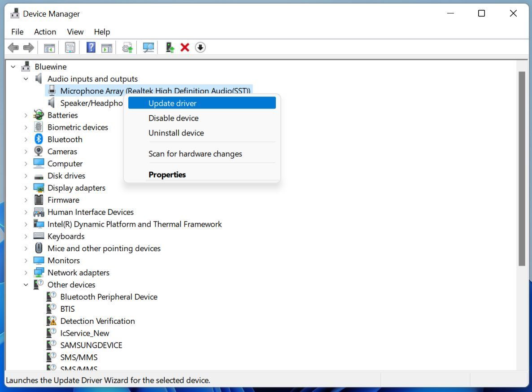The image size is (532, 392).
Task: Maximize the Device Manager window
Action: click(481, 13)
